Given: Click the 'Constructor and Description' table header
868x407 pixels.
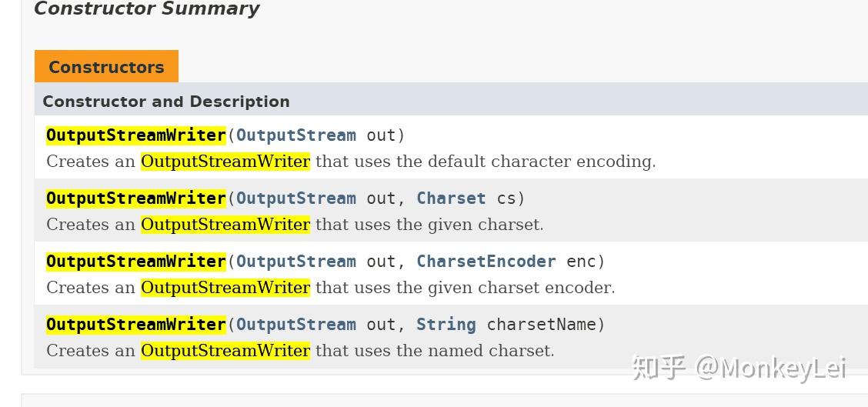Looking at the screenshot, I should (x=166, y=102).
